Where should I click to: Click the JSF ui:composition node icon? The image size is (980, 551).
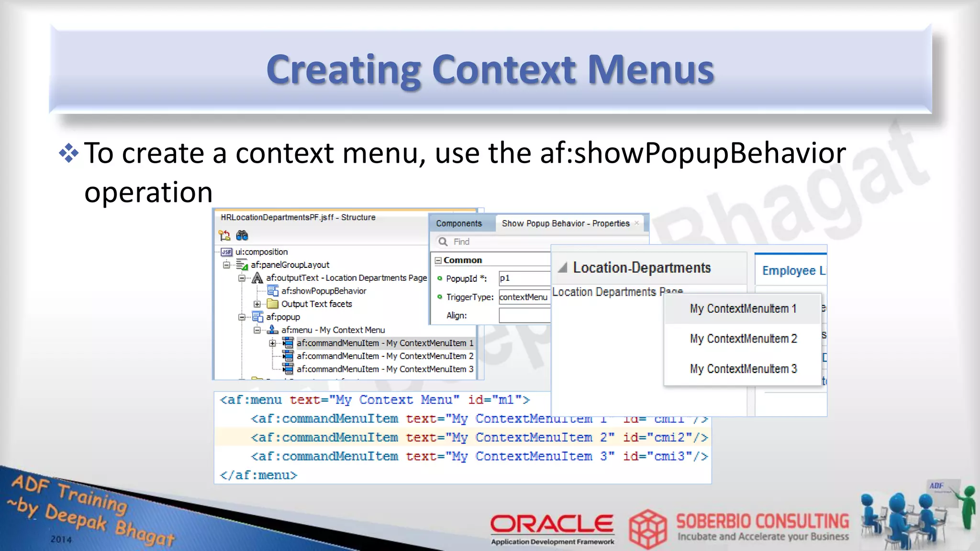226,252
